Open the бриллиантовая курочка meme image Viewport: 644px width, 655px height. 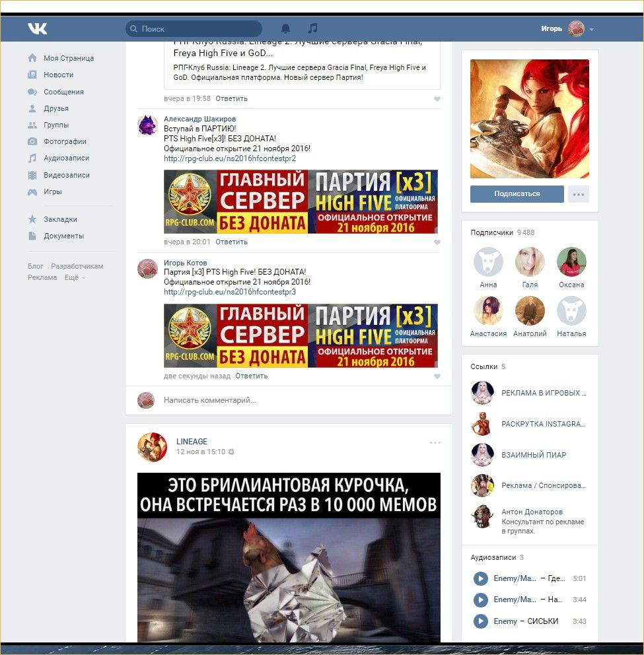[x=289, y=557]
